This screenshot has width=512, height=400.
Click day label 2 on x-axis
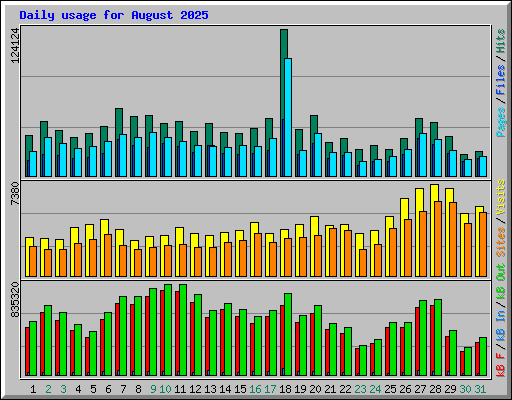tap(48, 389)
